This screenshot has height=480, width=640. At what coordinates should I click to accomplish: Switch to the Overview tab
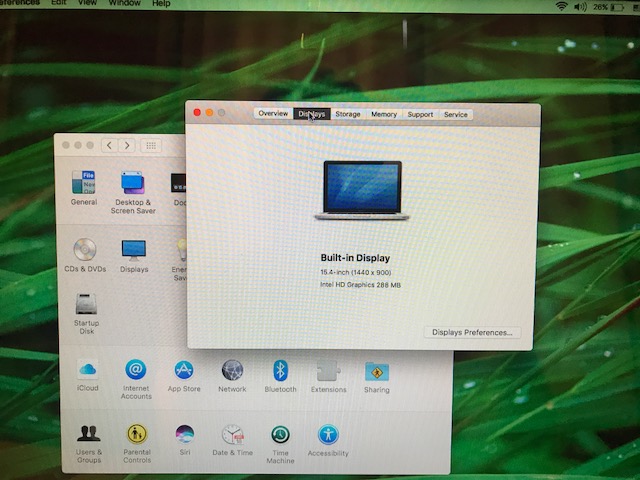273,114
